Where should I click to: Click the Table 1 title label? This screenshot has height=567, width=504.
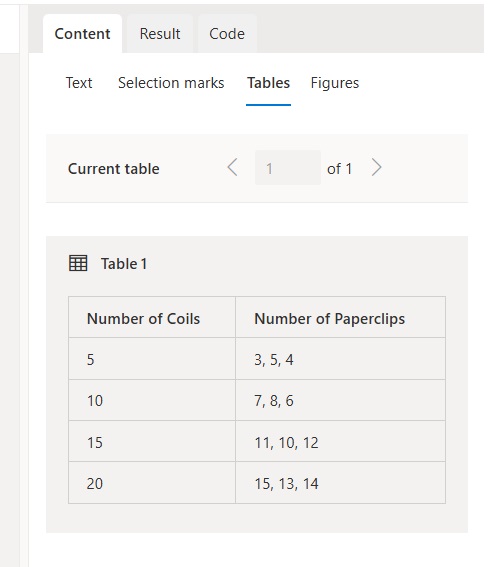pos(124,264)
